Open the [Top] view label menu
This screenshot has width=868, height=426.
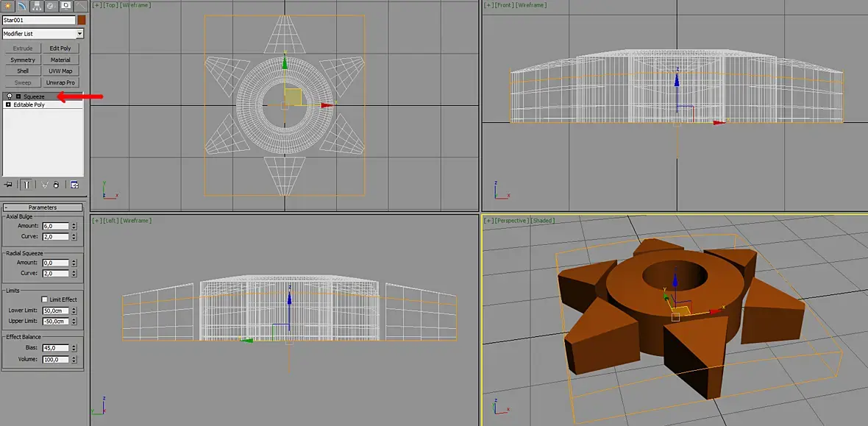[x=110, y=5]
